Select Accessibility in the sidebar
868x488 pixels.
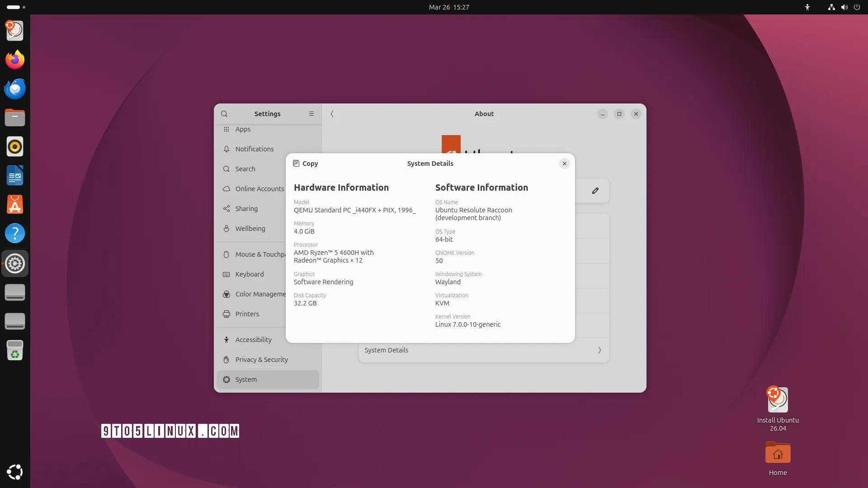point(253,340)
